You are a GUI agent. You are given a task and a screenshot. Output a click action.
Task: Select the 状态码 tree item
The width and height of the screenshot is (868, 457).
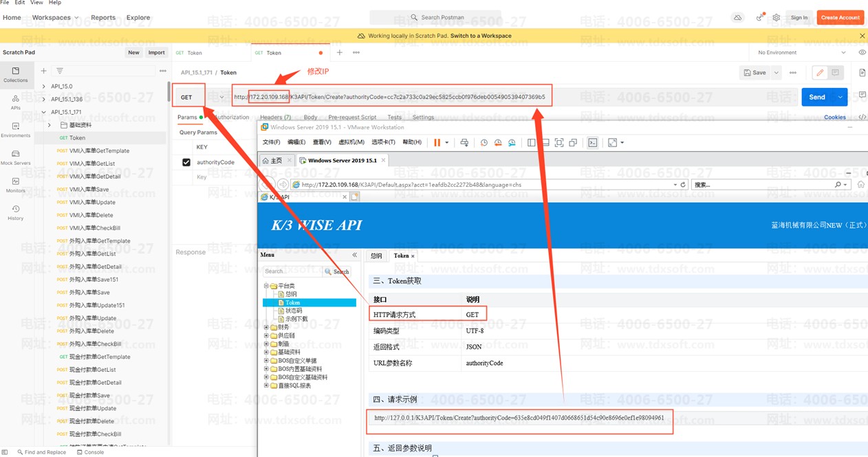pos(293,311)
